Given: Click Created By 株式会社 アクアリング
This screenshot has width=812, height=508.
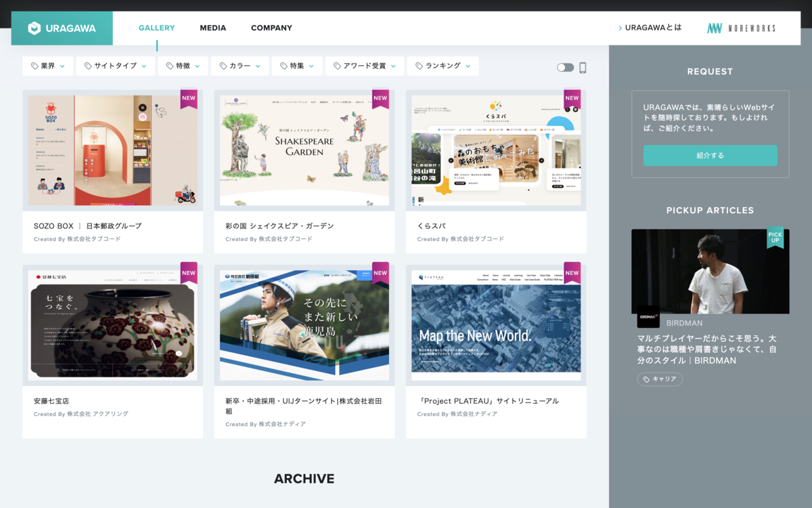Looking at the screenshot, I should point(81,414).
